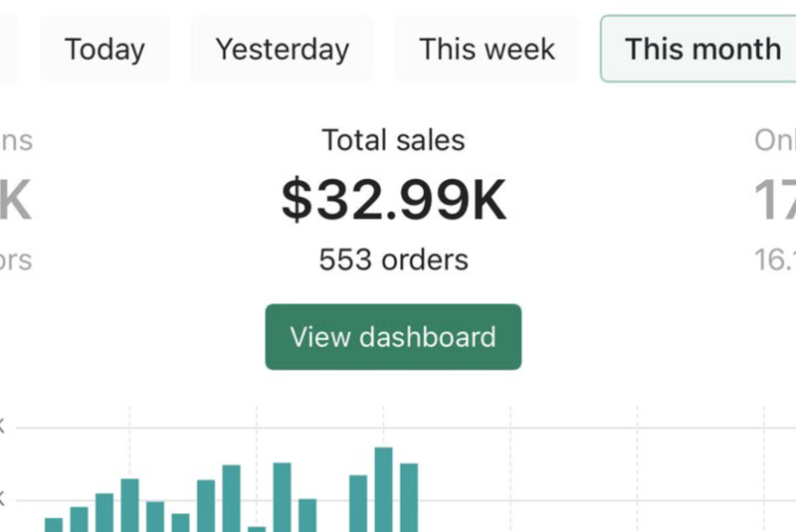
Task: Click the tallest bar in the chart
Action: [384, 489]
